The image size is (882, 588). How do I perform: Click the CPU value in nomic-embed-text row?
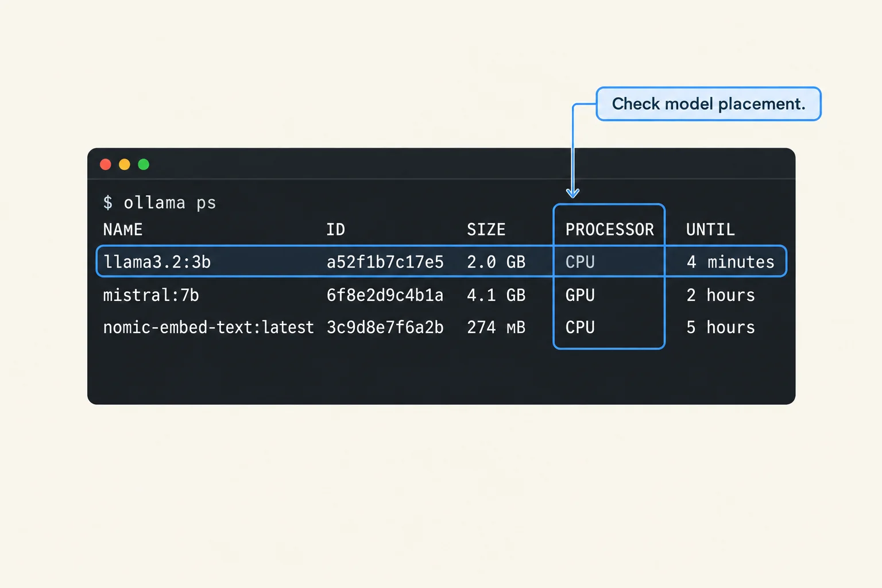tap(580, 327)
